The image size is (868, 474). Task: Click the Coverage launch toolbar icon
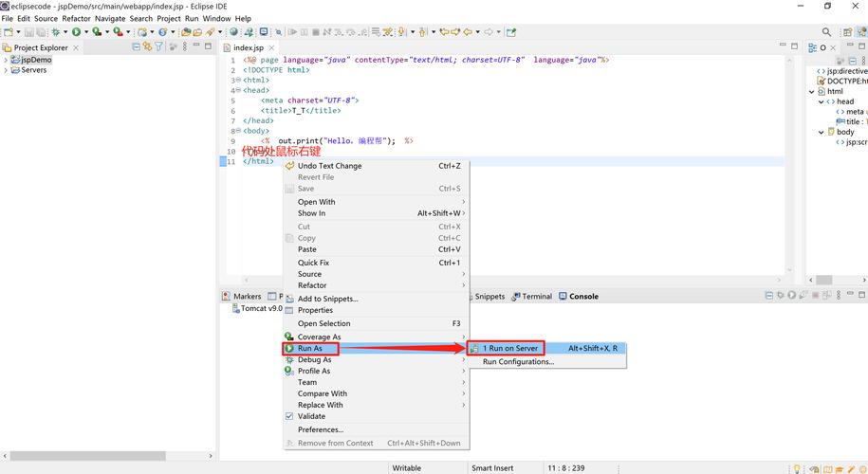[x=97, y=32]
